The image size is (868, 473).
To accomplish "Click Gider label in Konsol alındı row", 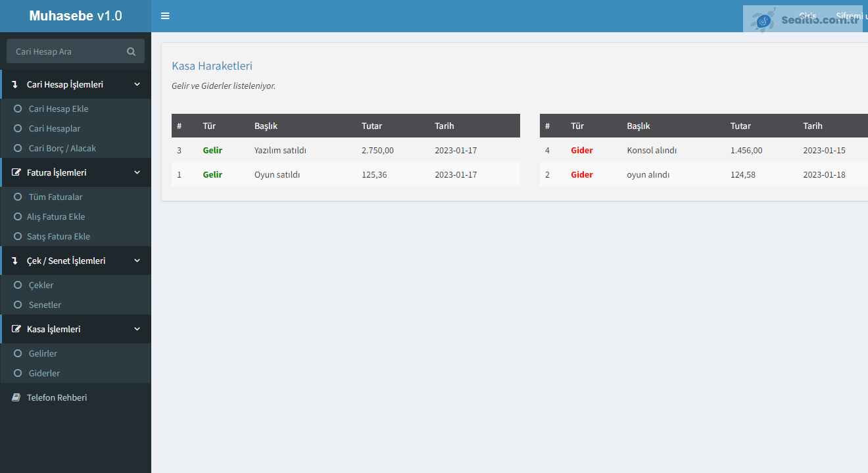I will 582,150.
